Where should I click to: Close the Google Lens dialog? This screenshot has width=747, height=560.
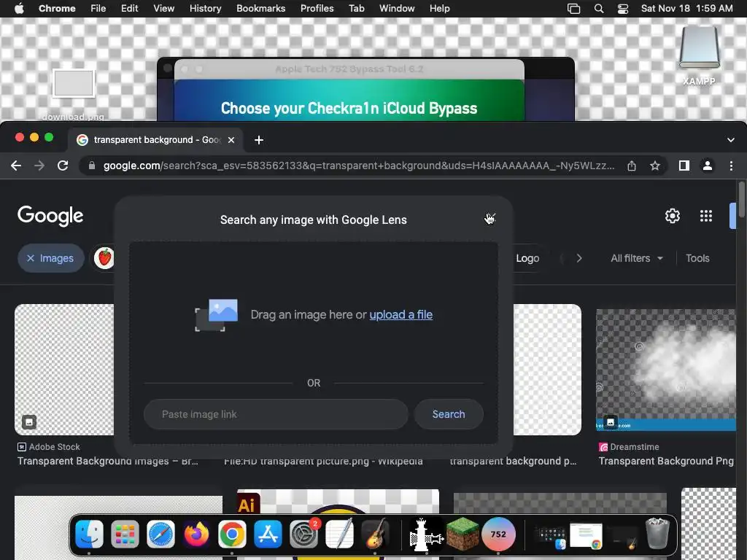point(491,217)
